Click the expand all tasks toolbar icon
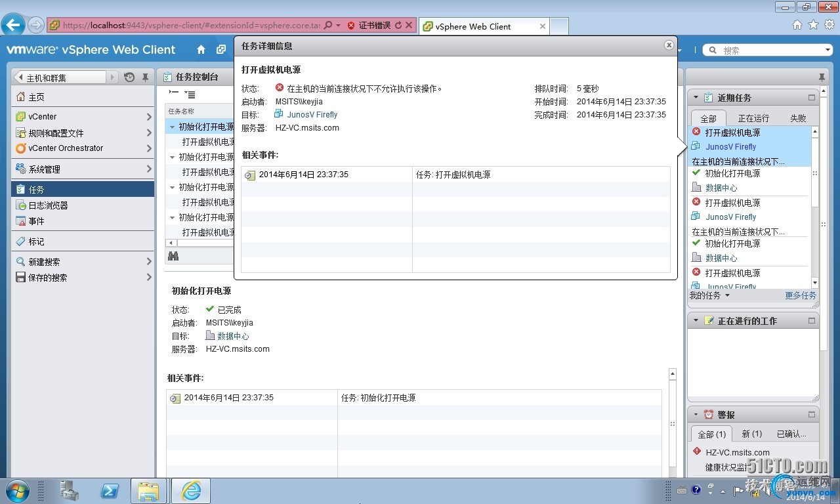Viewport: 840px width, 504px height. [190, 94]
